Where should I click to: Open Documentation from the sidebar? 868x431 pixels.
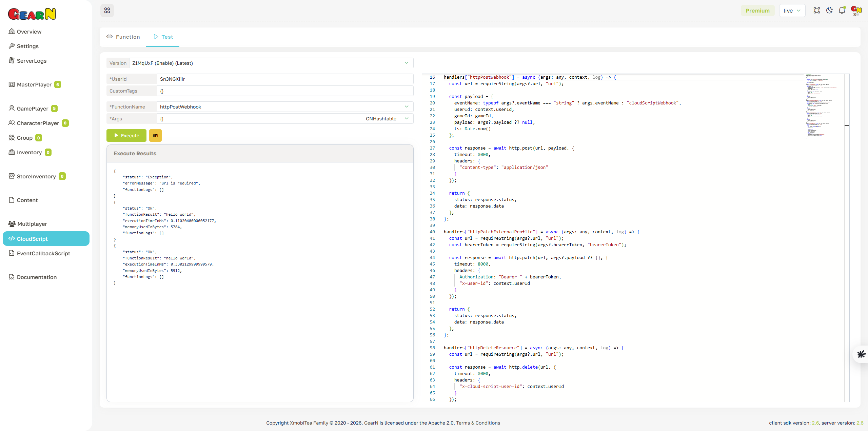(x=37, y=277)
